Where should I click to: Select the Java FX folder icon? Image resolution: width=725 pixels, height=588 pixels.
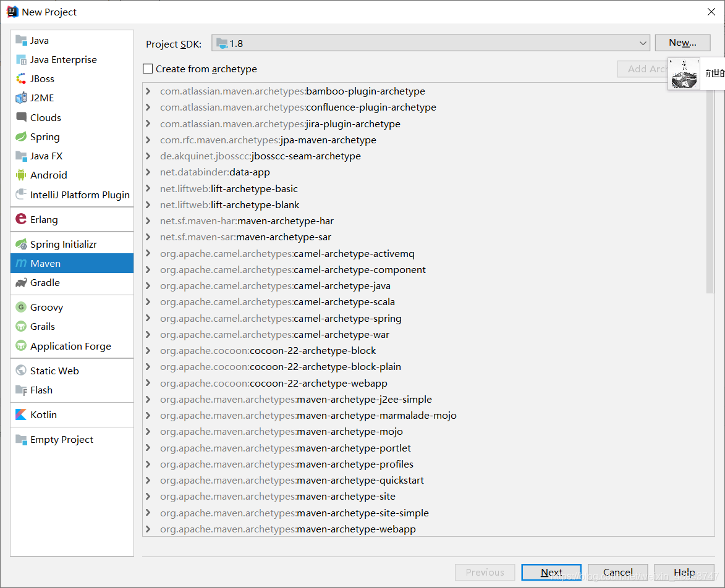[x=21, y=156]
